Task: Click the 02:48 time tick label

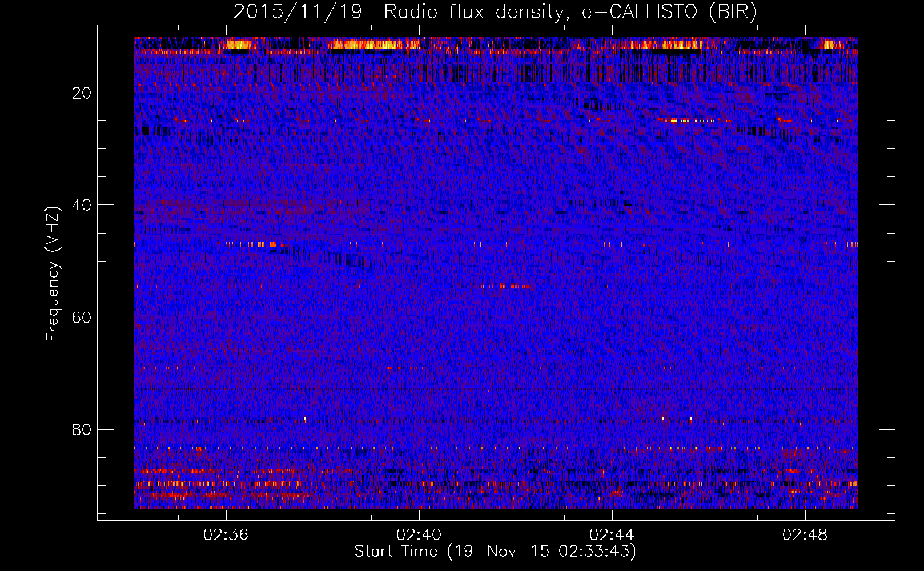Action: (x=805, y=535)
